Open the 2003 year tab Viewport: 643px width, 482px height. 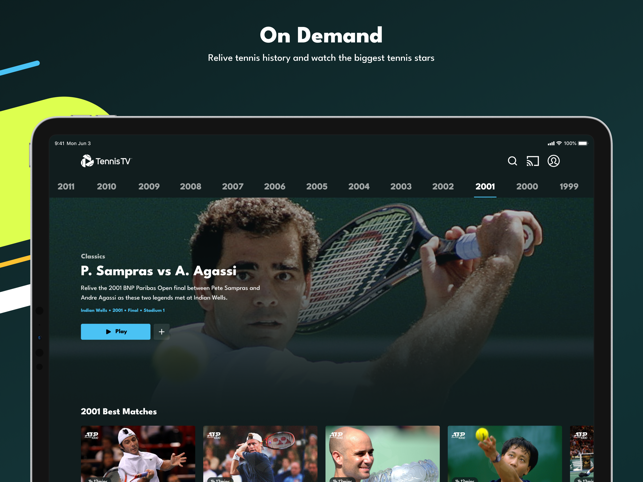(x=401, y=186)
